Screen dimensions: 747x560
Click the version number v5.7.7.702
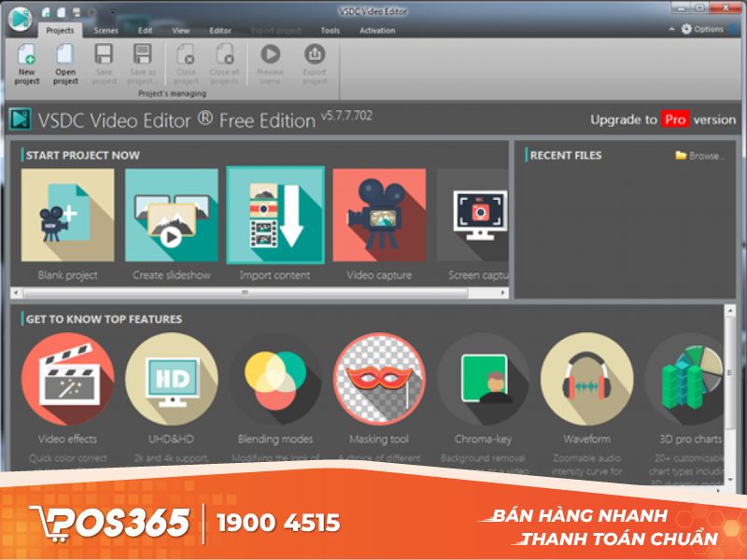(x=346, y=116)
